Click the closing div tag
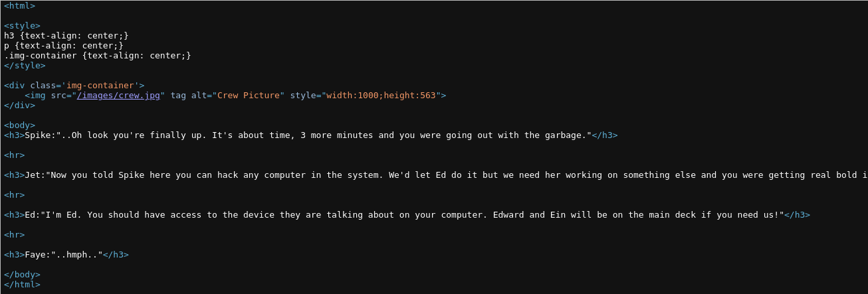Screen dimensions: 868x294 coord(19,106)
